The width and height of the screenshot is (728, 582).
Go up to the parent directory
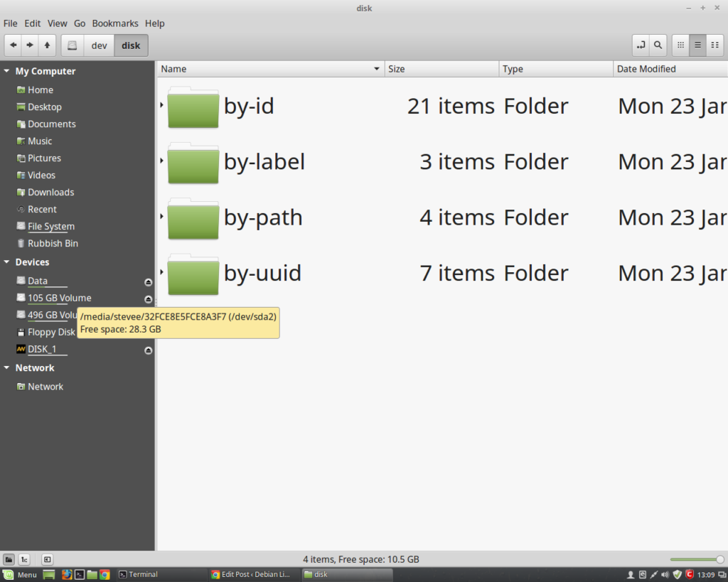point(47,45)
